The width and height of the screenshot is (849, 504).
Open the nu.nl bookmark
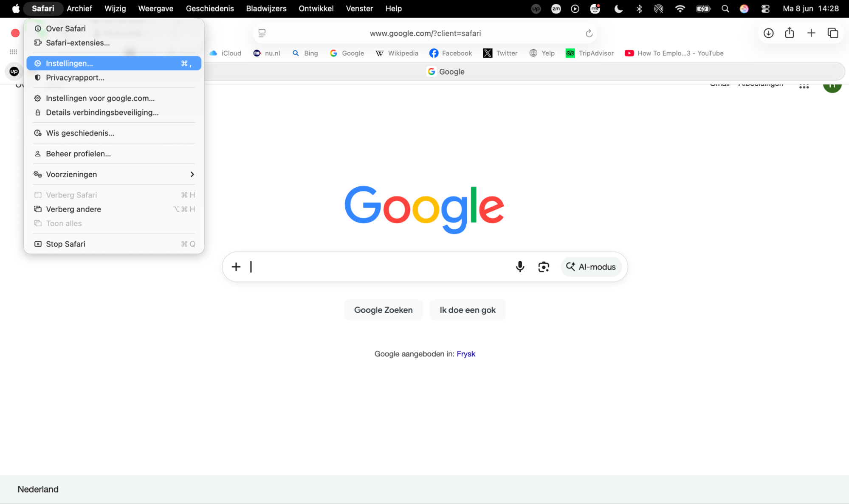click(x=267, y=53)
